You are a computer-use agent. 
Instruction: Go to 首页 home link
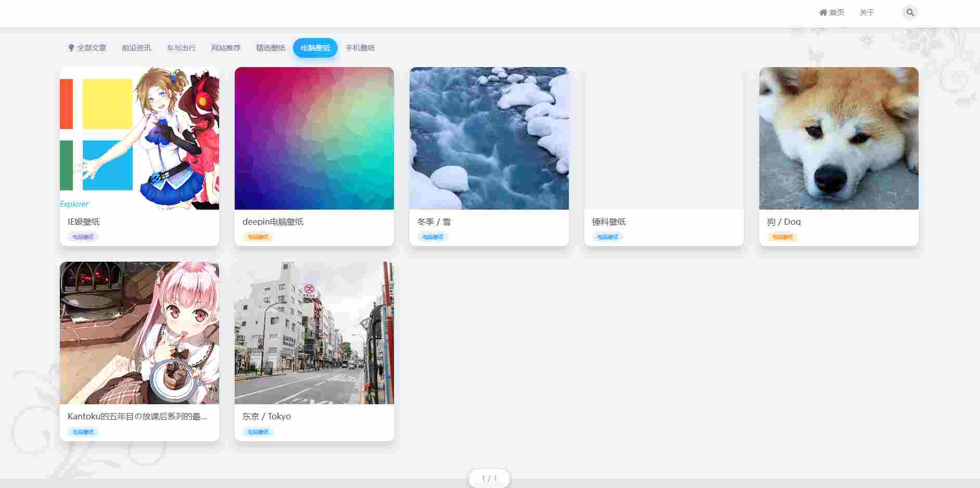(x=831, y=12)
